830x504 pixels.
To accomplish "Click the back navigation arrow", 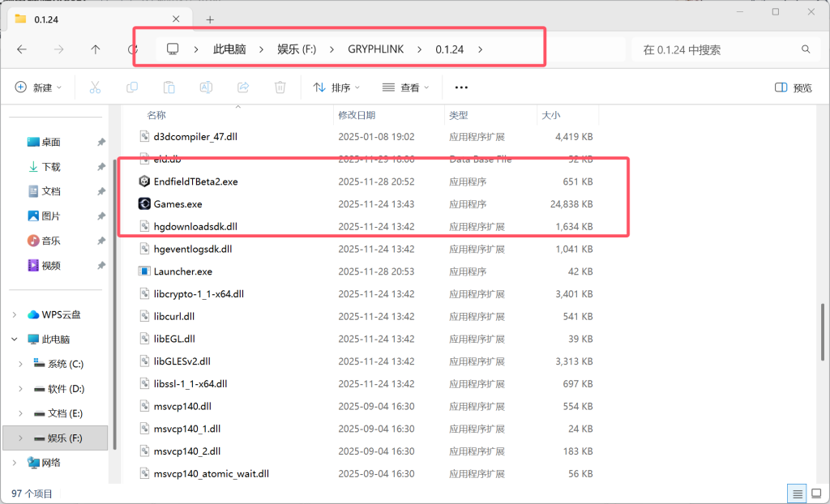I will 23,49.
